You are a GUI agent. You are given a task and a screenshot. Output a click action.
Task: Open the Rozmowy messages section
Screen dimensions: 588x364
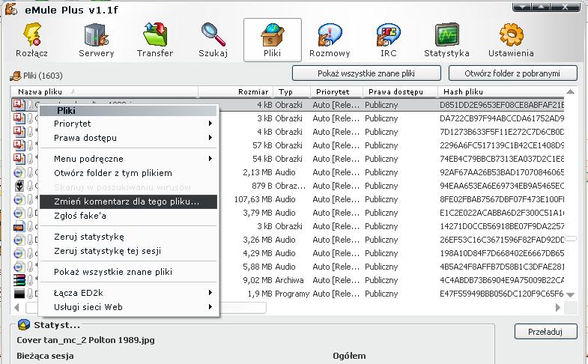tap(330, 40)
